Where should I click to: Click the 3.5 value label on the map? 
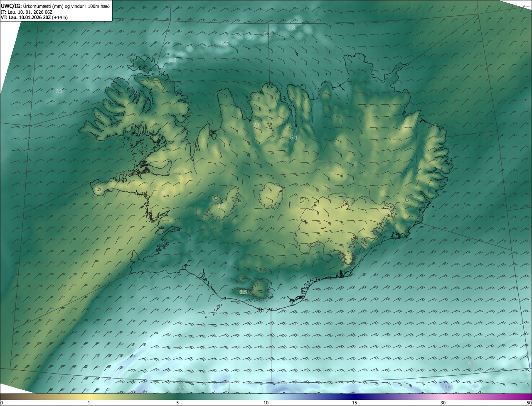coord(243,292)
